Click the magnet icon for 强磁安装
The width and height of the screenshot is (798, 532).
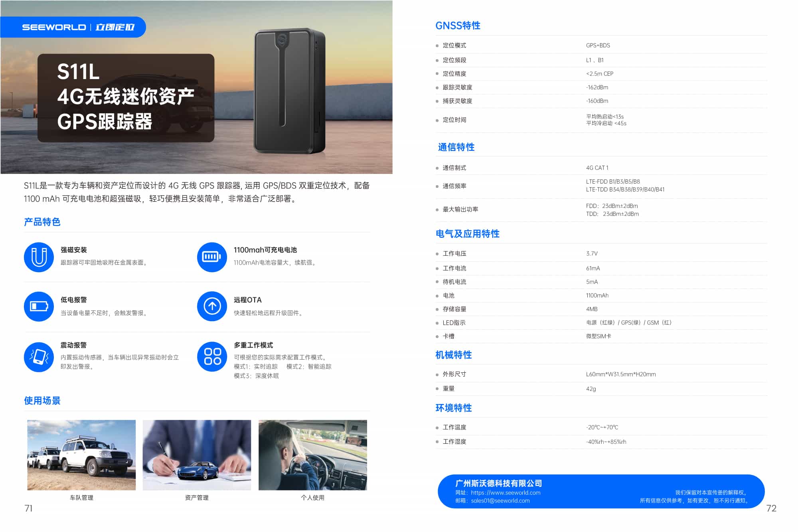point(39,257)
